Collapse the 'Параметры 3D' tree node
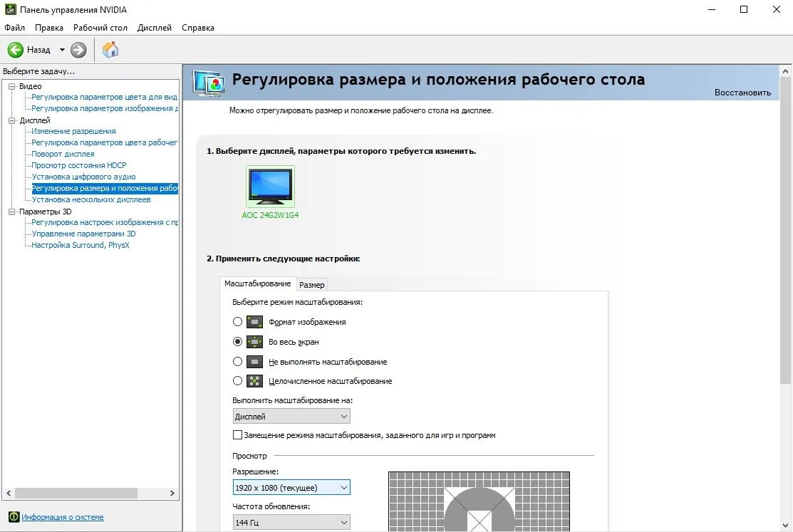 pyautogui.click(x=12, y=212)
